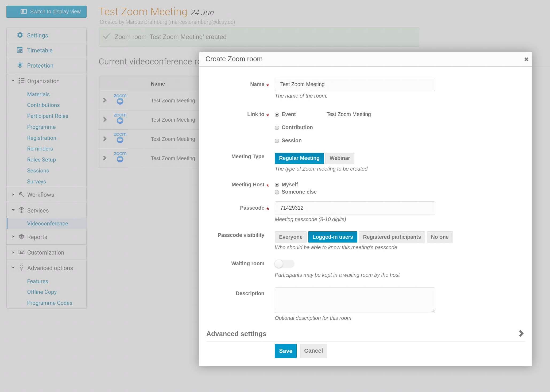Click the Protection shield icon
550x392 pixels.
[20, 65]
